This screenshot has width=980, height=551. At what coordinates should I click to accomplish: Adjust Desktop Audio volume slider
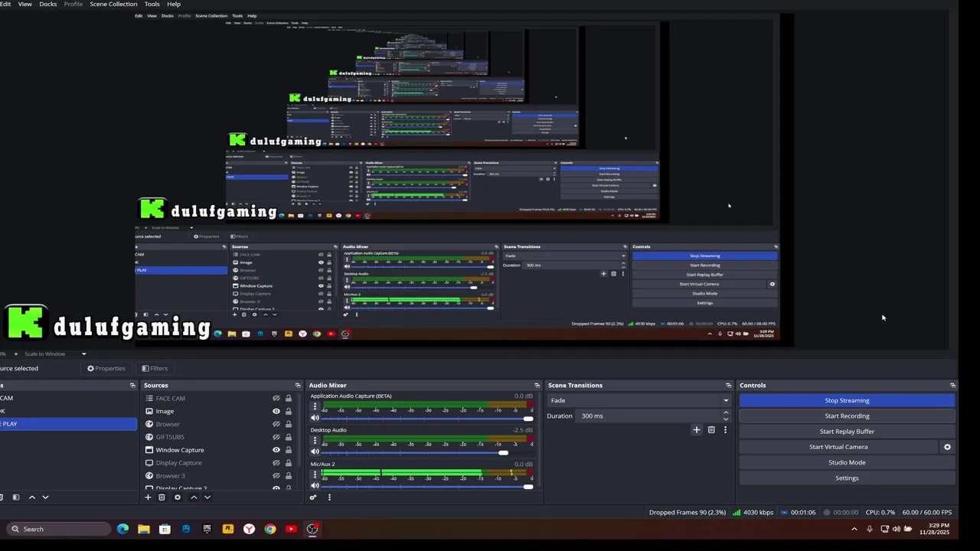[503, 452]
